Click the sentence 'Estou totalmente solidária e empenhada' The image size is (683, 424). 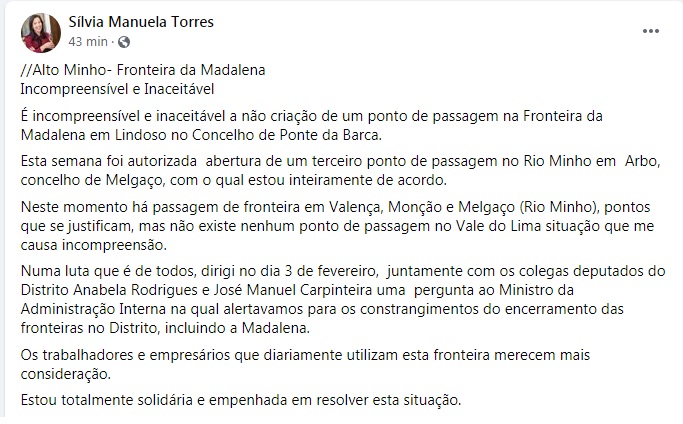(x=156, y=400)
